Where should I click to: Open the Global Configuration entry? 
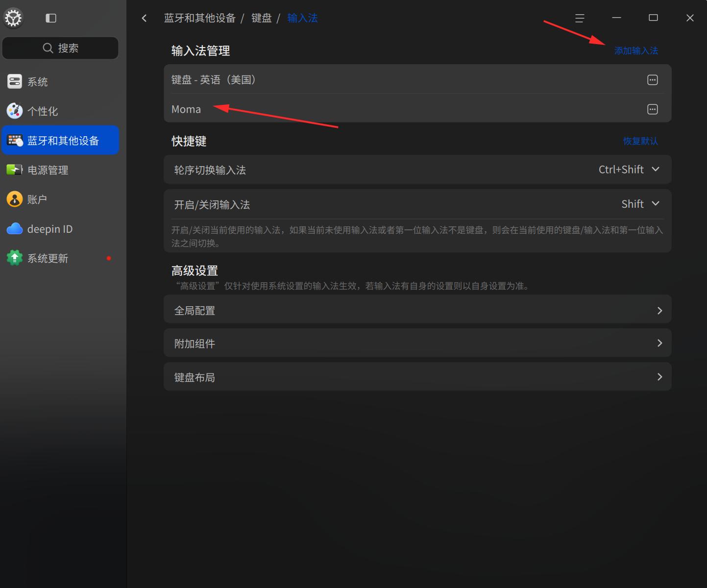click(x=417, y=310)
